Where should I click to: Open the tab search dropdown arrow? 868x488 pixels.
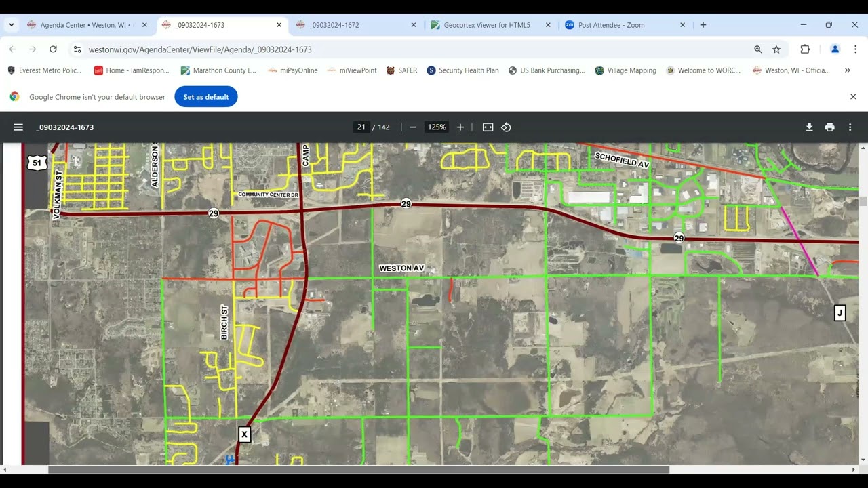(12, 25)
